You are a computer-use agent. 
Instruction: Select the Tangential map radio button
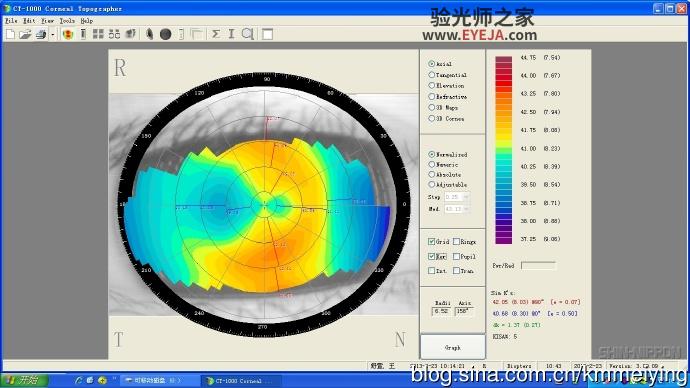432,75
